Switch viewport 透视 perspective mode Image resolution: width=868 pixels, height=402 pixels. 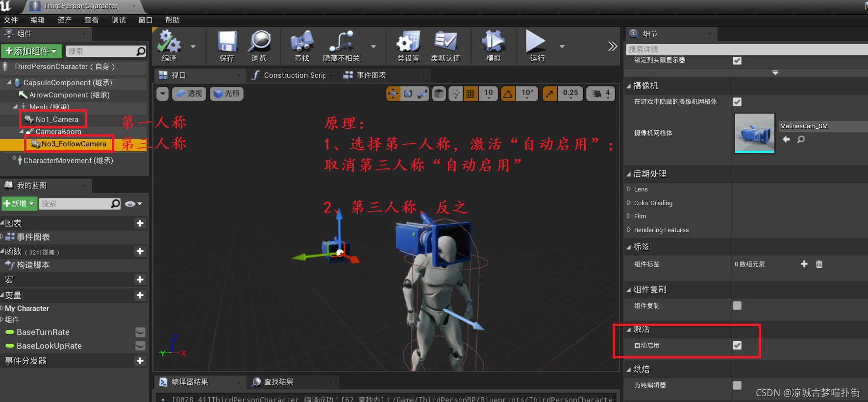[x=189, y=94]
